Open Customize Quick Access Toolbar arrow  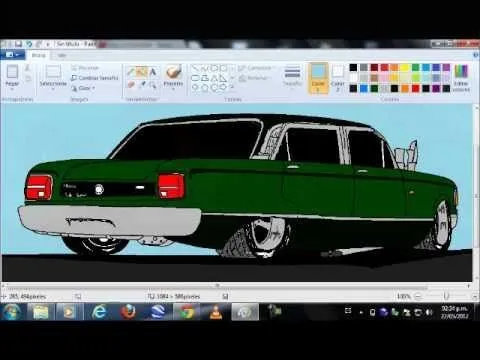pyautogui.click(x=48, y=44)
